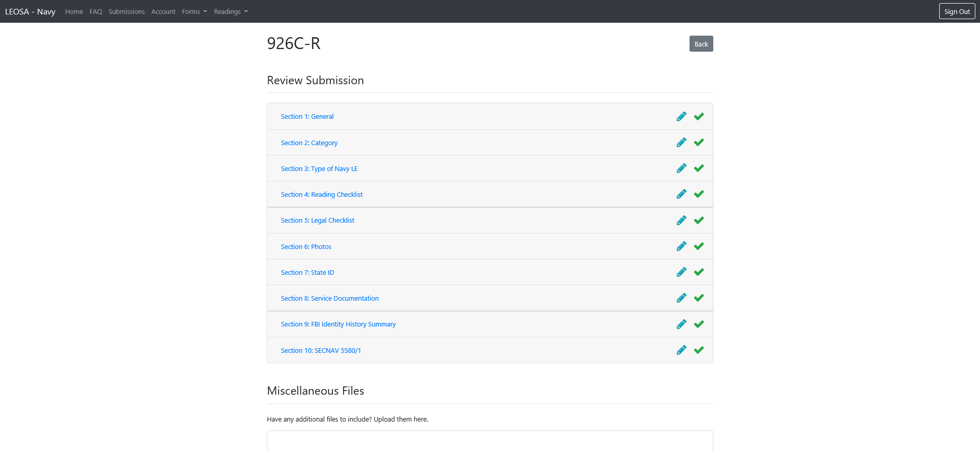This screenshot has height=451, width=980.
Task: Open the Section 8: Service Documentation link
Action: (330, 299)
